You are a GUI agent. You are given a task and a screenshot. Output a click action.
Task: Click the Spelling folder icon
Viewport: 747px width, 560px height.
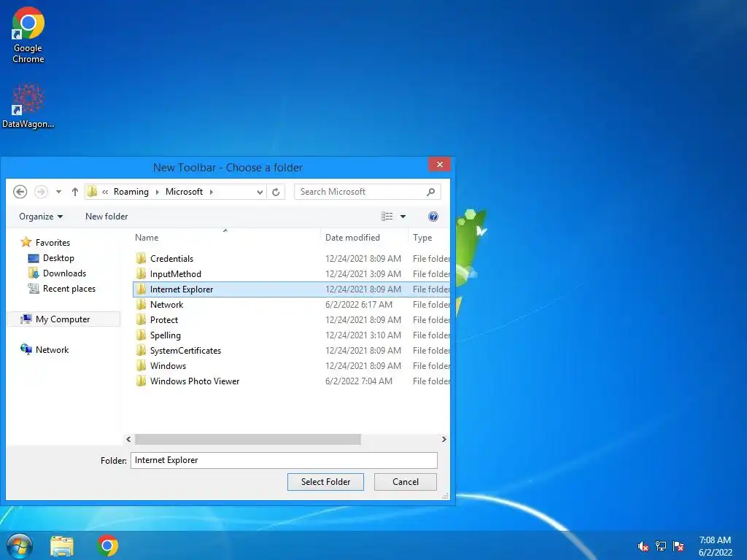(141, 335)
